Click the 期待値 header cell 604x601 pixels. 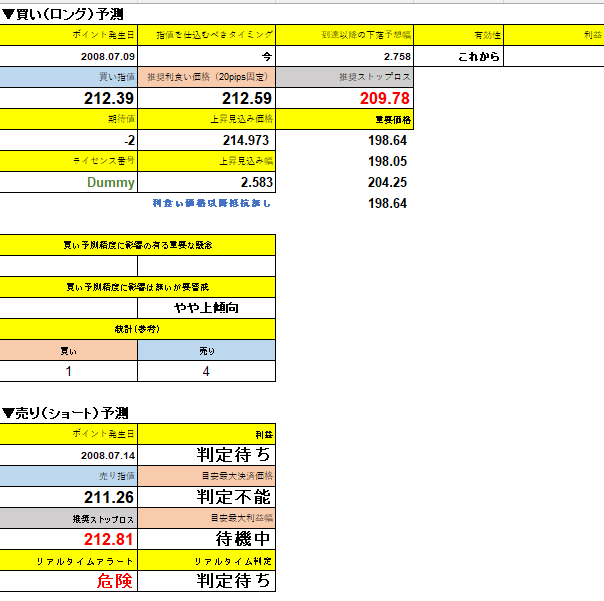click(x=69, y=119)
